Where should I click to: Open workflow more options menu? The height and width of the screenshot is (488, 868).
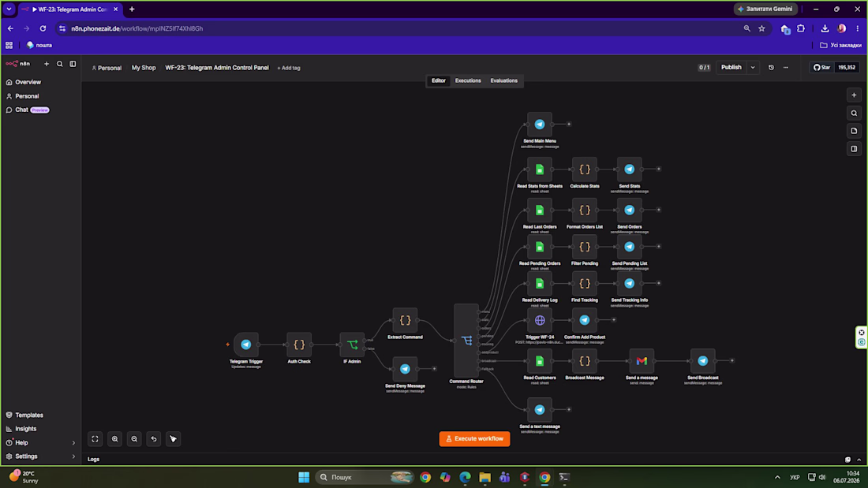(x=786, y=68)
